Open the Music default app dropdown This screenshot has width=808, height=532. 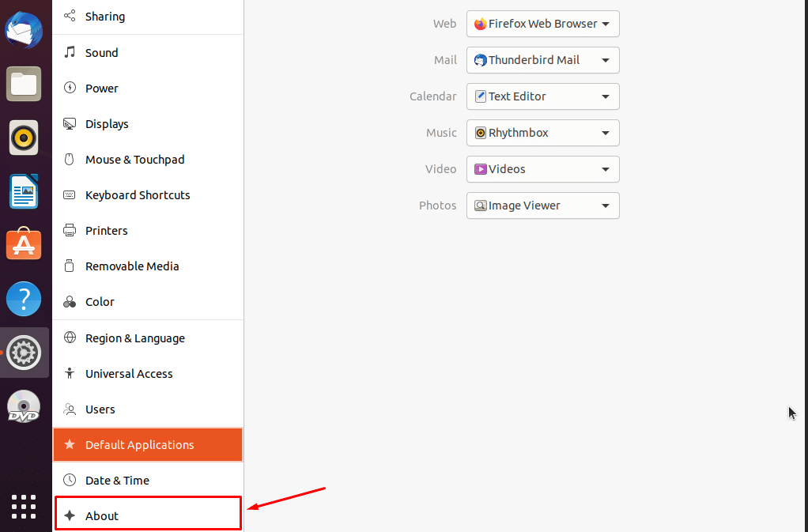pyautogui.click(x=542, y=133)
